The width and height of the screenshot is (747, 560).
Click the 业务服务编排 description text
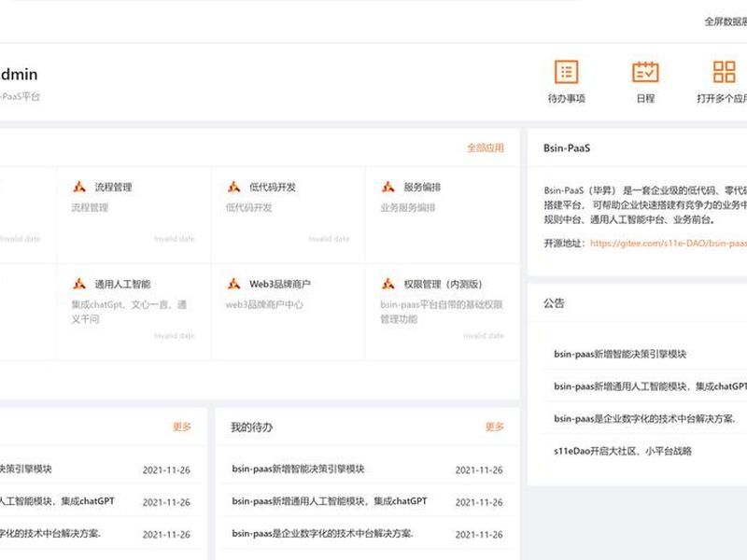tap(408, 207)
